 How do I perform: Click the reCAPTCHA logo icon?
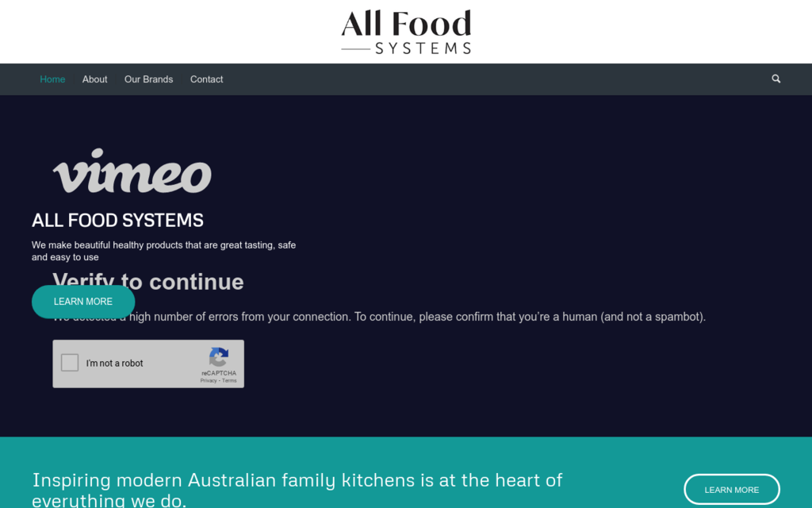[219, 357]
